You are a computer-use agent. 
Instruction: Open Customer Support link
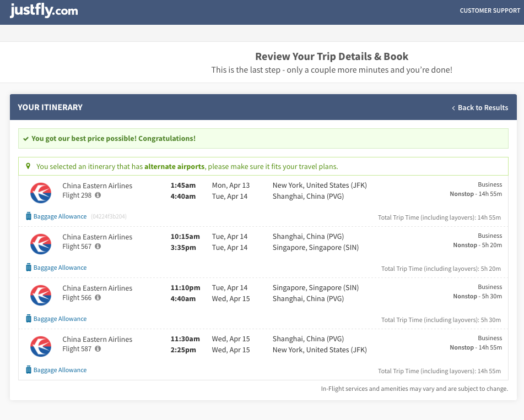[x=490, y=10]
